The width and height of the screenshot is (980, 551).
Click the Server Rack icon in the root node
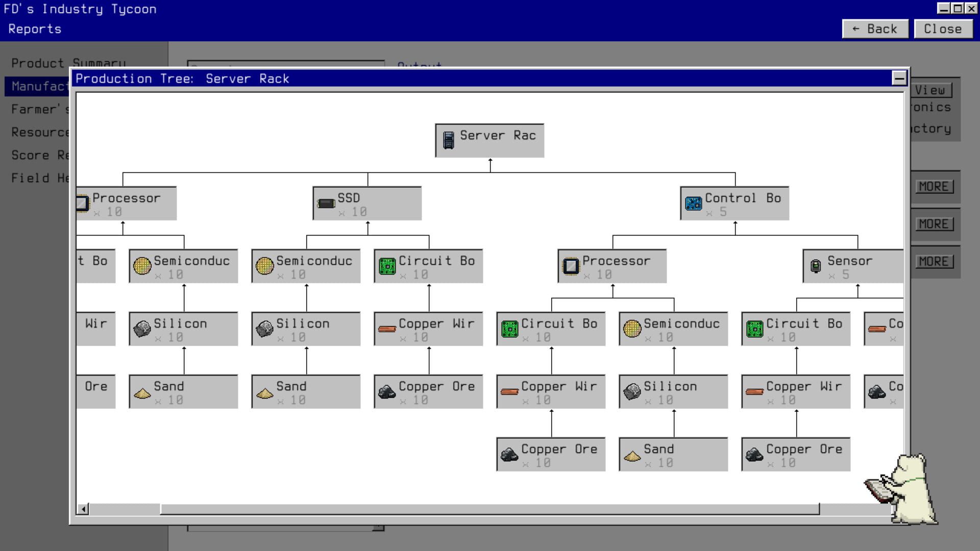pos(448,140)
